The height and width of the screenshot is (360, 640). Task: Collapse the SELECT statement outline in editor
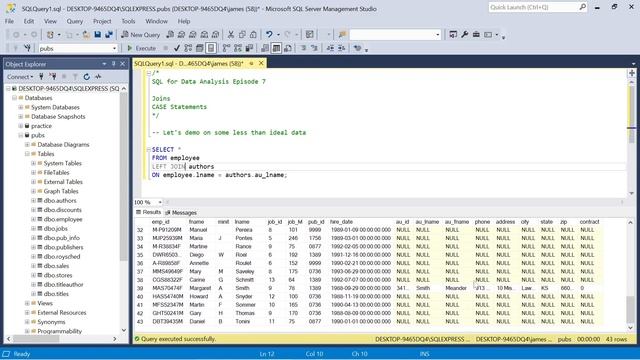[x=149, y=149]
